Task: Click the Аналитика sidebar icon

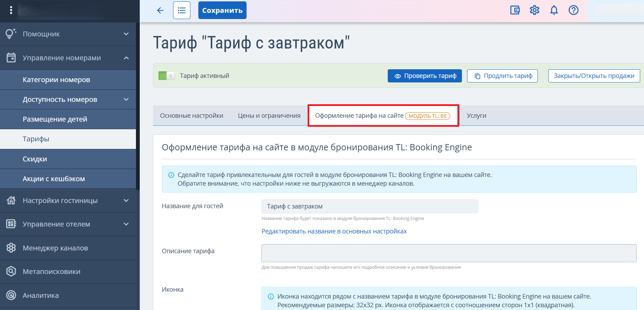Action: tap(11, 295)
